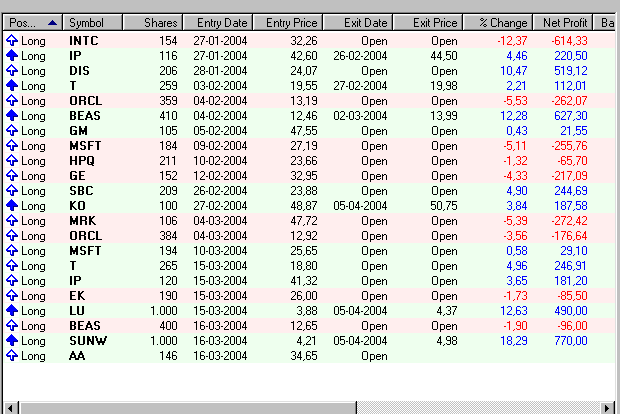Click the arrow icon in MSFT 194 shares row
This screenshot has height=414, width=620.
click(12, 251)
